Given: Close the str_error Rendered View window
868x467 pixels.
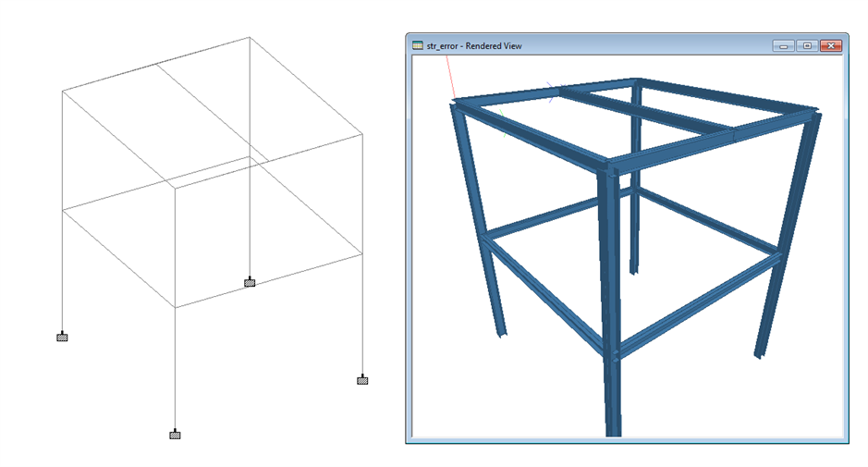Looking at the screenshot, I should [x=831, y=46].
